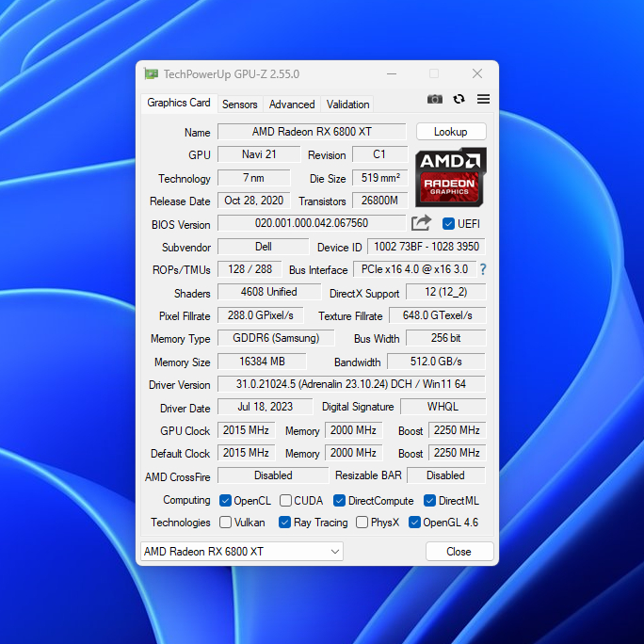Click the BIOS export share icon
The height and width of the screenshot is (644, 644).
point(421,223)
